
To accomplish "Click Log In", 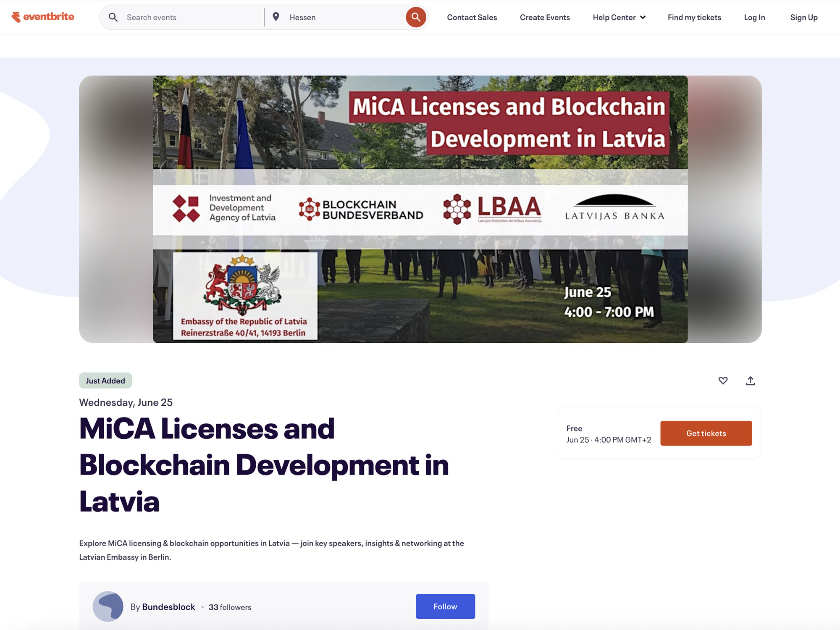I will point(754,17).
